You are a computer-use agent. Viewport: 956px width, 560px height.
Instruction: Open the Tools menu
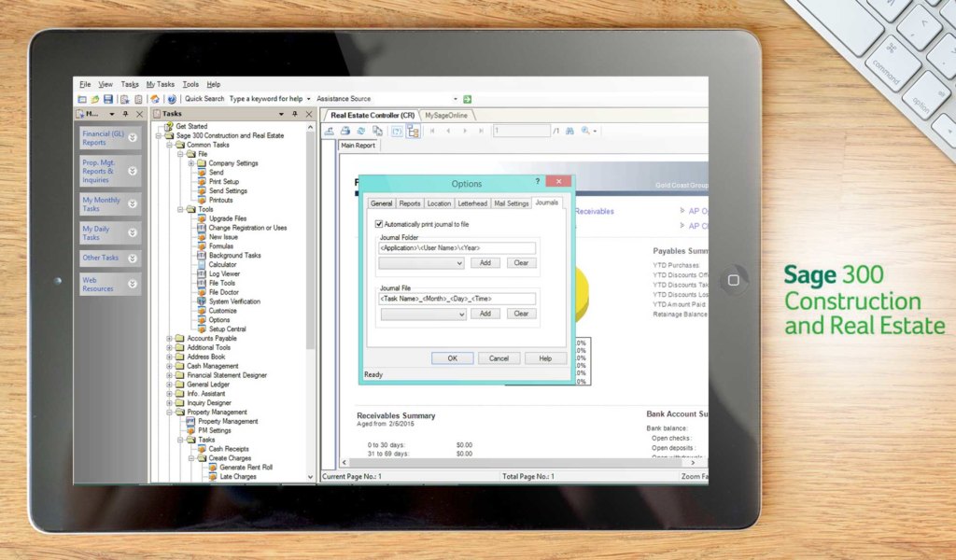click(x=190, y=83)
